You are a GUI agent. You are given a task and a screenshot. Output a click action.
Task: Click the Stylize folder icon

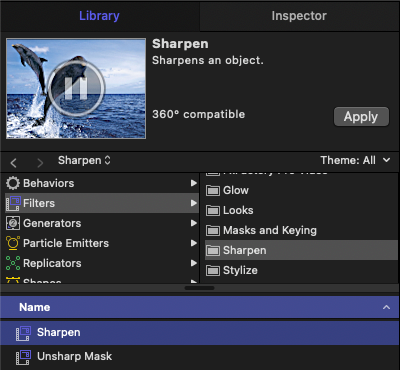(213, 271)
